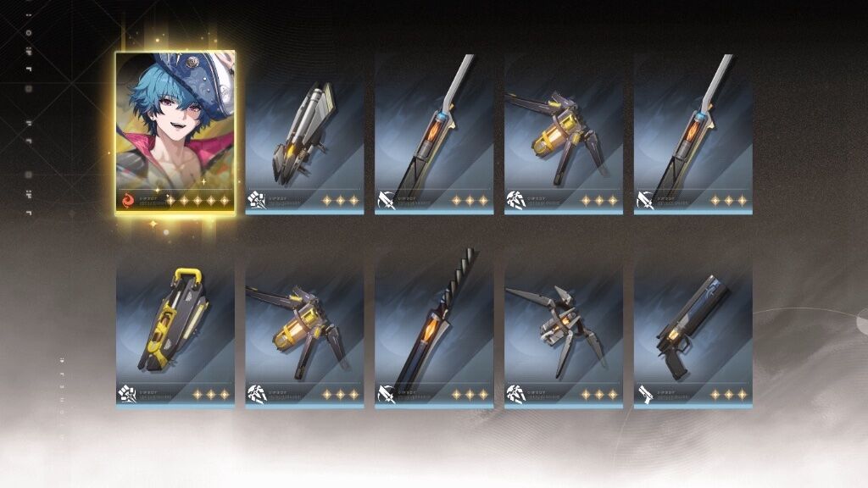Click three-star rating on yellow-handled gauntlets card
This screenshot has width=868, height=488.
click(x=211, y=395)
